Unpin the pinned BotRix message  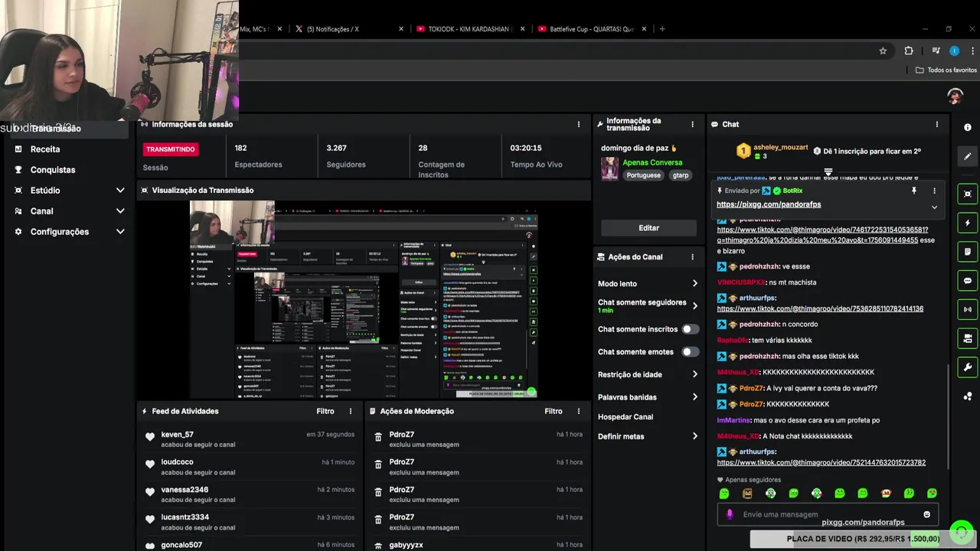tap(913, 191)
